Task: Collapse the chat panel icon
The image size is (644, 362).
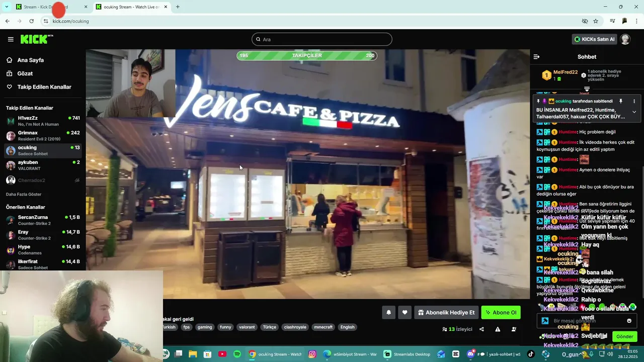Action: pyautogui.click(x=536, y=57)
